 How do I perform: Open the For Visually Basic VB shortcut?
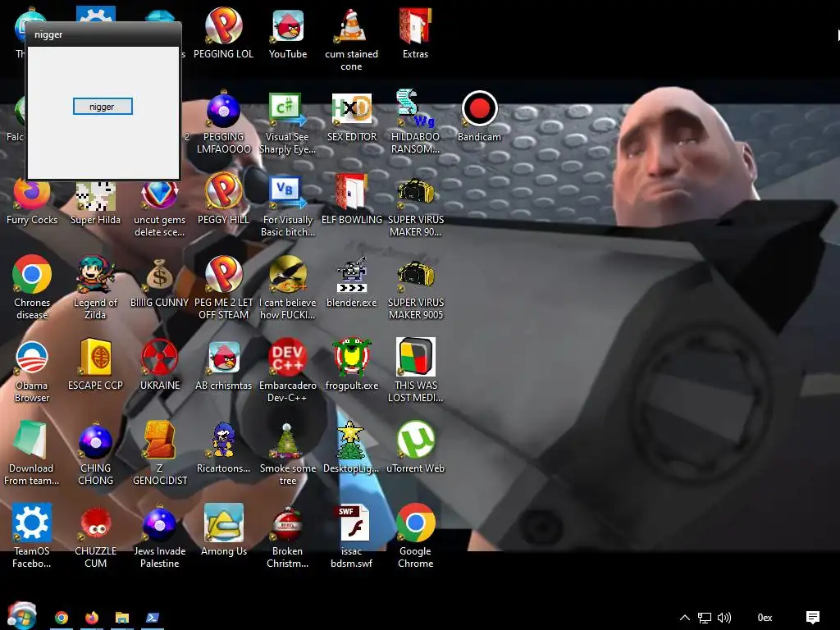[x=287, y=192]
